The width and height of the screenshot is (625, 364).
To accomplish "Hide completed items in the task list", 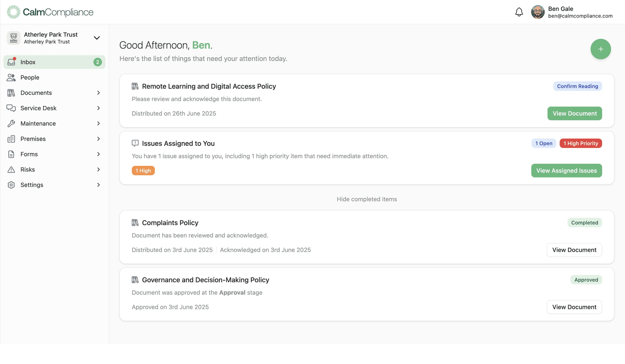I will tap(367, 199).
